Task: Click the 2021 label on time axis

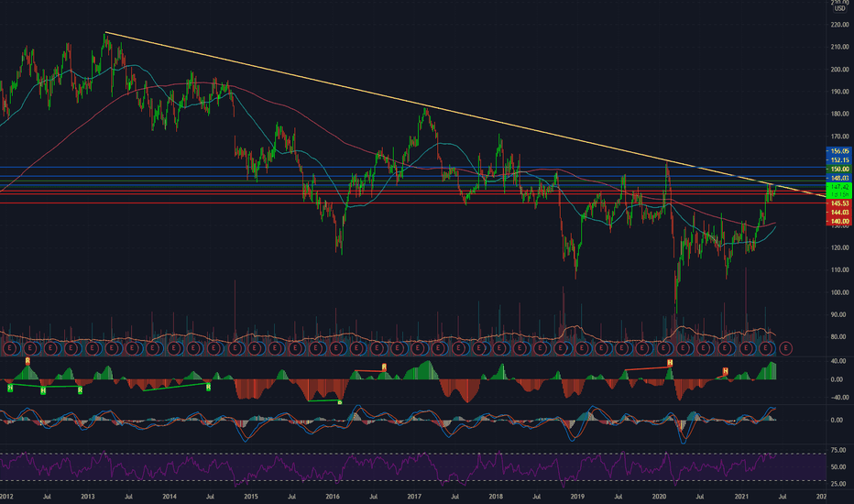Action: (x=740, y=497)
